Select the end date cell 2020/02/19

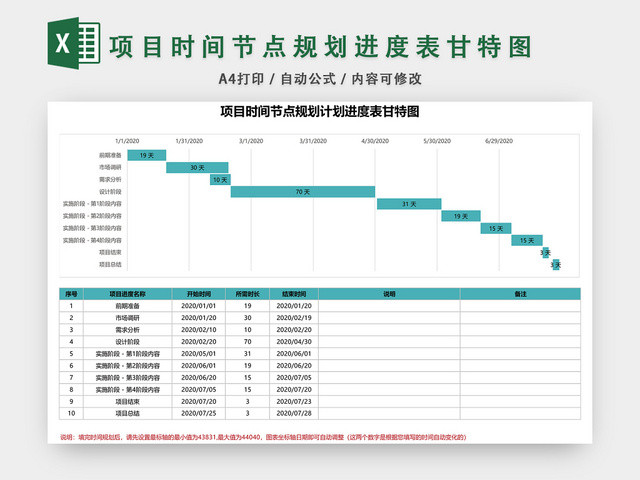tap(294, 318)
